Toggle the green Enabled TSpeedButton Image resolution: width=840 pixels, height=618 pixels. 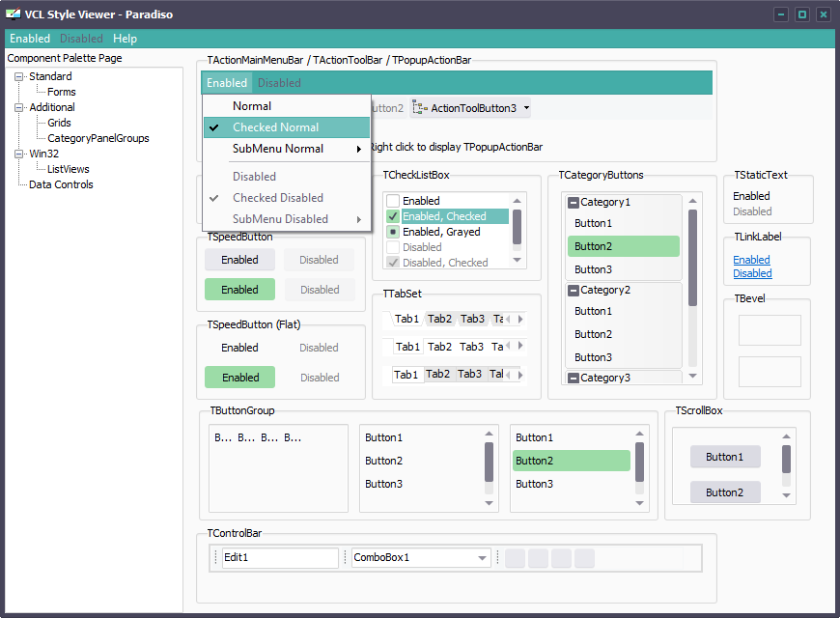[x=240, y=290]
